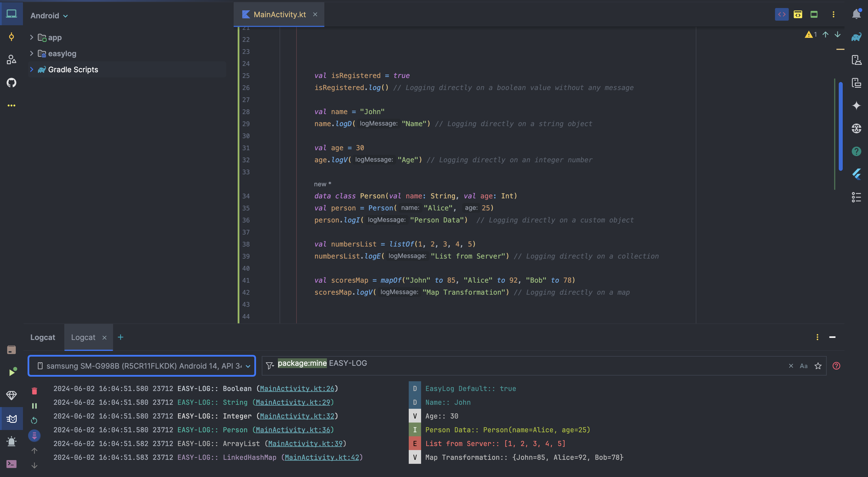
Task: Open the Problems alarm icon
Action: point(11,441)
